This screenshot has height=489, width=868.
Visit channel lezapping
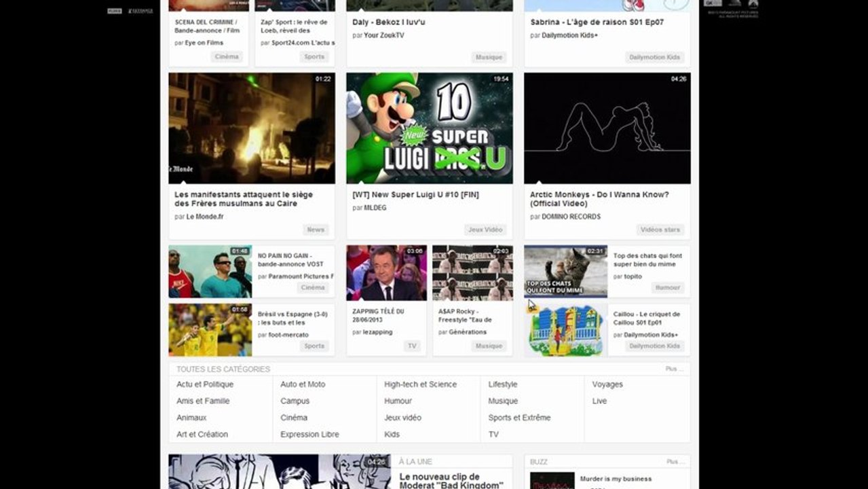point(378,332)
